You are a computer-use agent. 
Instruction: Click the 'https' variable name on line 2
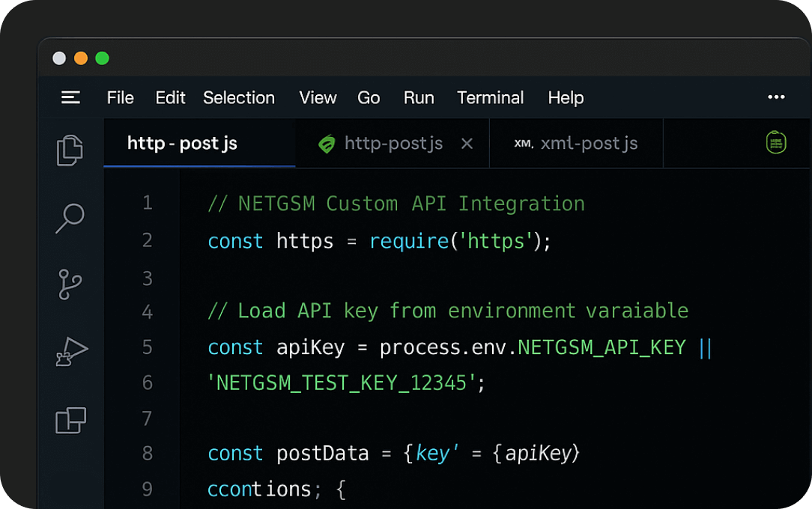pyautogui.click(x=304, y=242)
